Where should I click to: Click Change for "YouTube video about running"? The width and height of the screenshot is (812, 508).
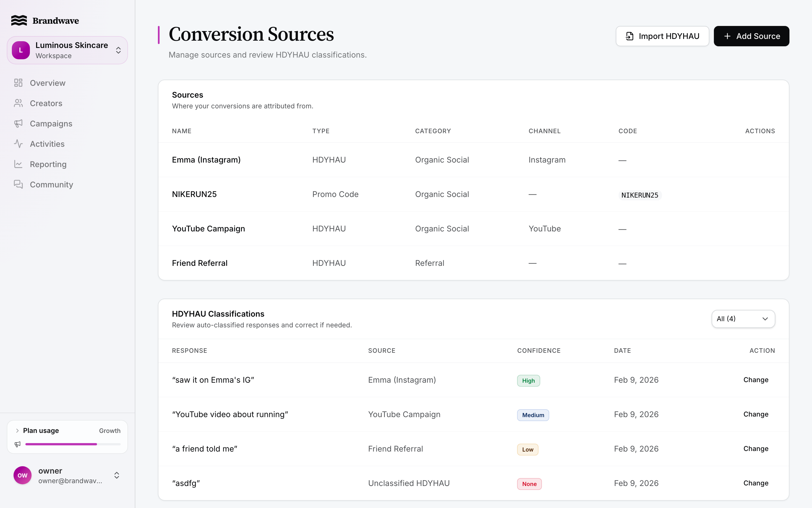point(756,414)
